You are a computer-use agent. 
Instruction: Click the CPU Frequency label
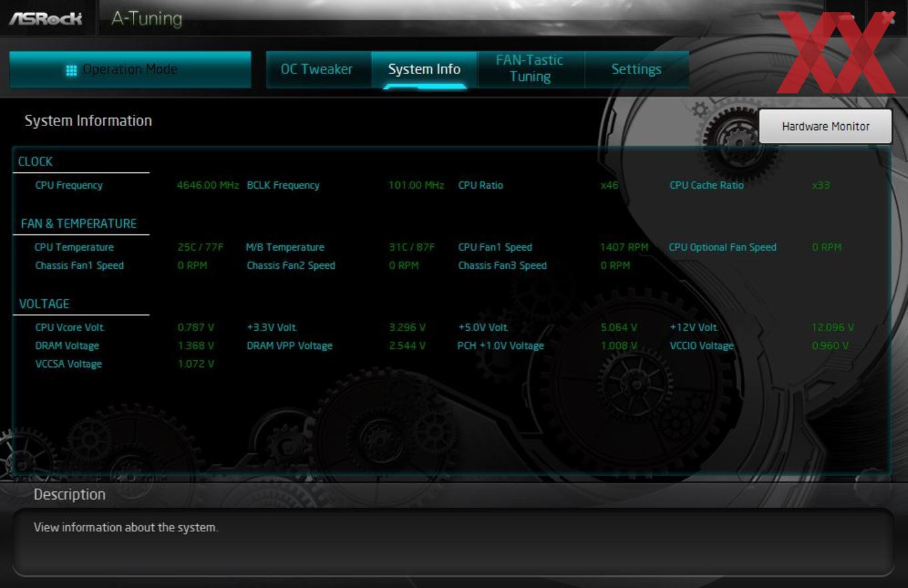coord(69,185)
